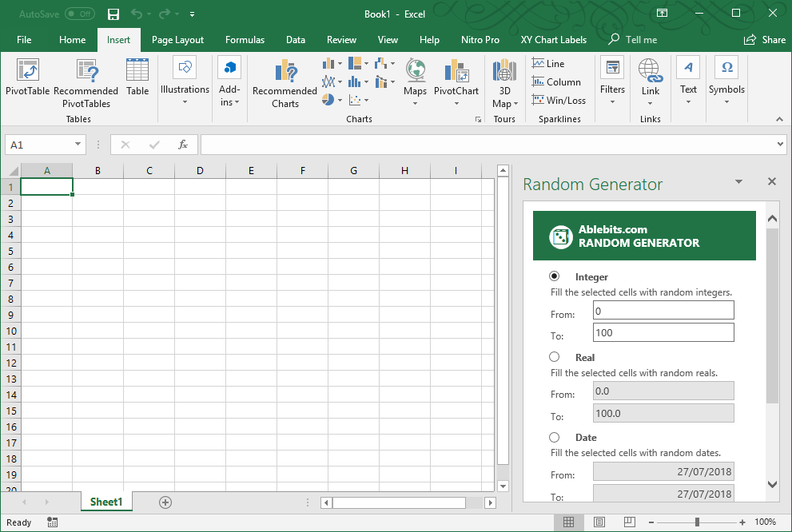The image size is (792, 532).
Task: Click the Integer To input field
Action: pyautogui.click(x=663, y=332)
